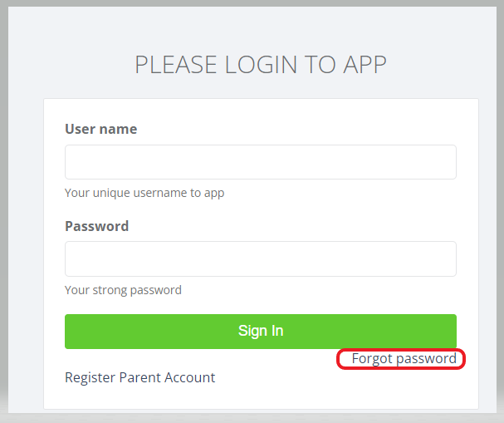Activate the field above the username hint
Image resolution: width=504 pixels, height=423 pixels.
pos(260,162)
